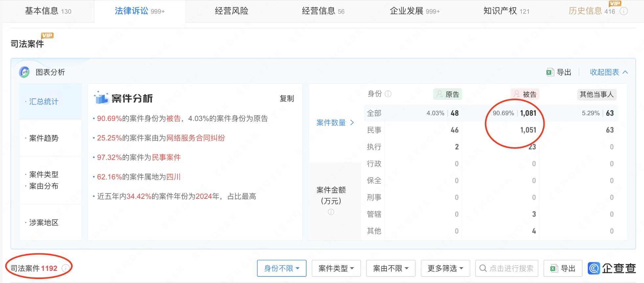This screenshot has height=283, width=644.
Task: Click the bottom 导出 button
Action: click(x=563, y=268)
